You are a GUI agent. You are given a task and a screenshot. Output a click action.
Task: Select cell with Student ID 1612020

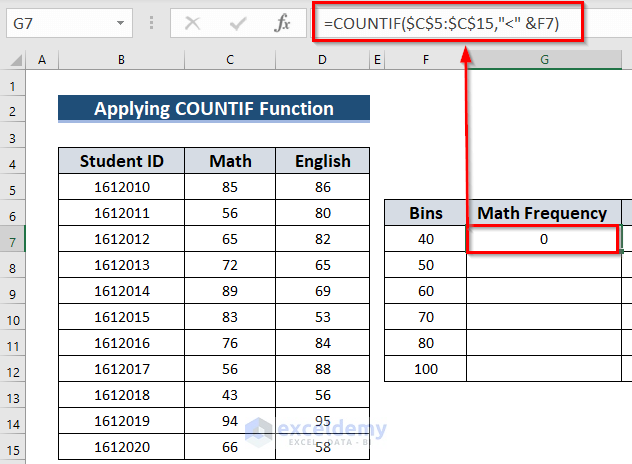coord(121,447)
